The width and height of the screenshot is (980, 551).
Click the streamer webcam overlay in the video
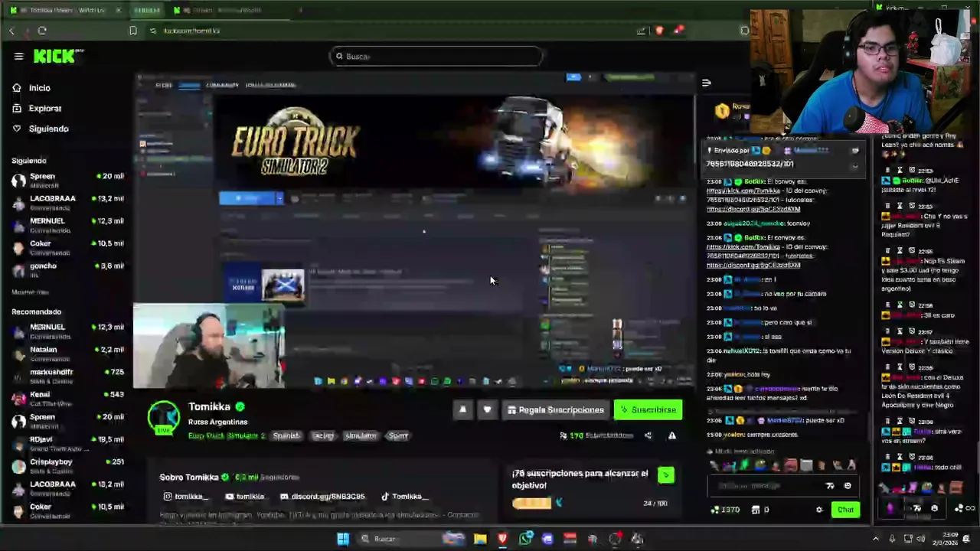[209, 346]
